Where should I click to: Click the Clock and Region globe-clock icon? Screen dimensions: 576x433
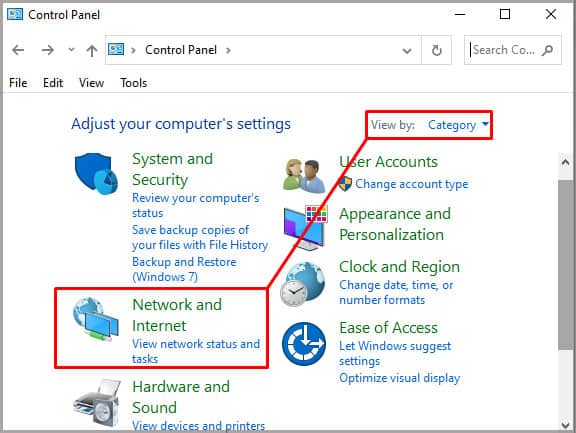[x=303, y=284]
